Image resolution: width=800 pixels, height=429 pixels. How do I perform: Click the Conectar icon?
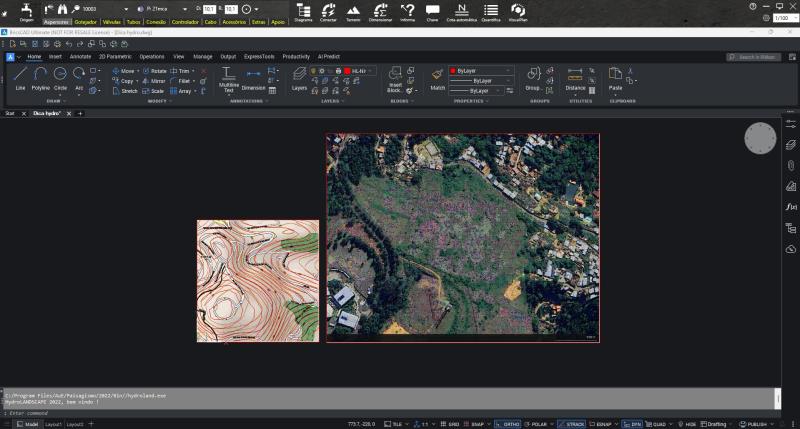[329, 10]
